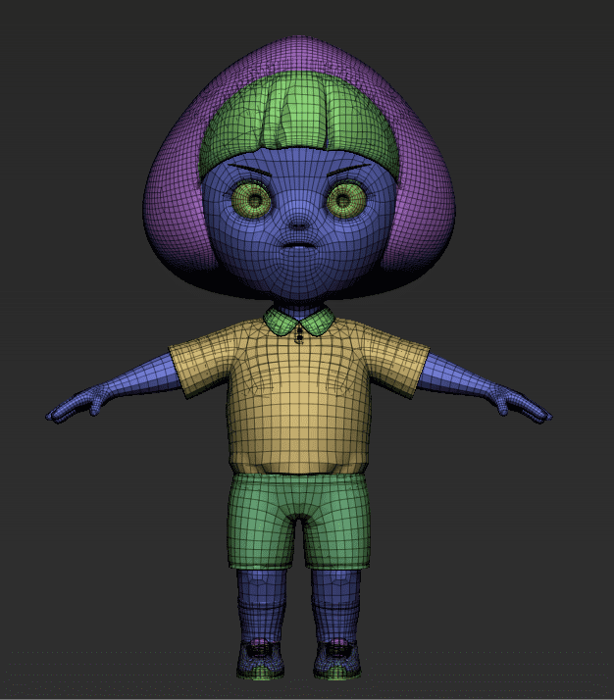Click the character's nose on the face

299,224
